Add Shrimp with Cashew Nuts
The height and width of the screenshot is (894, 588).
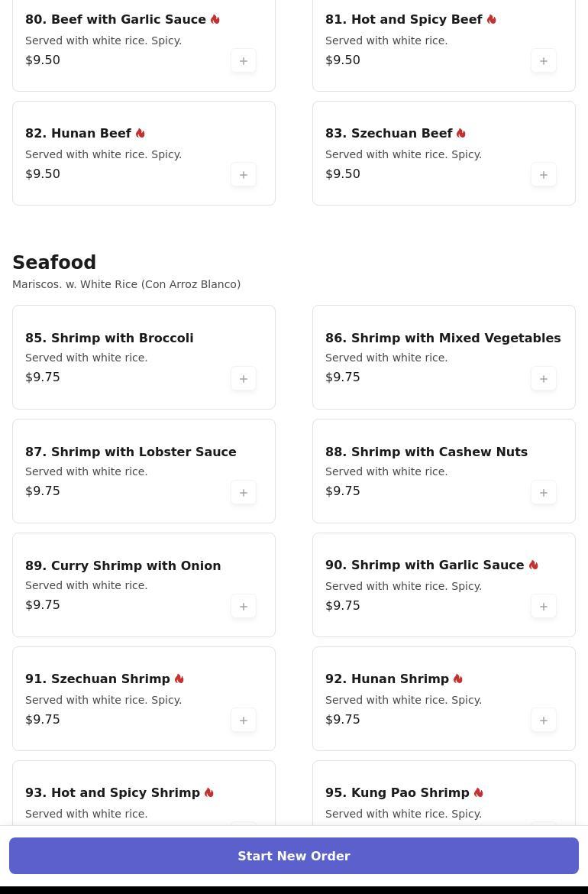pyautogui.click(x=544, y=493)
